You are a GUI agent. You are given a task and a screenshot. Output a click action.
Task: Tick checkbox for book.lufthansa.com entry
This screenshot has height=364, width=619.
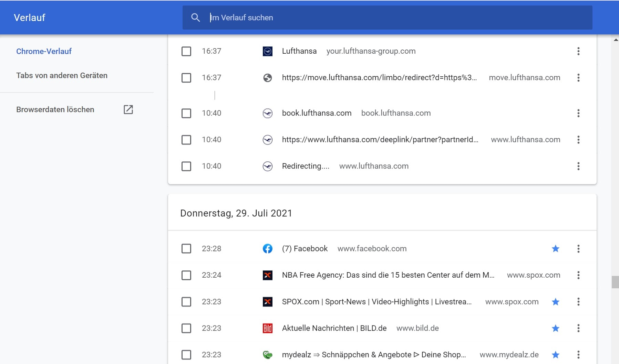[x=186, y=113]
